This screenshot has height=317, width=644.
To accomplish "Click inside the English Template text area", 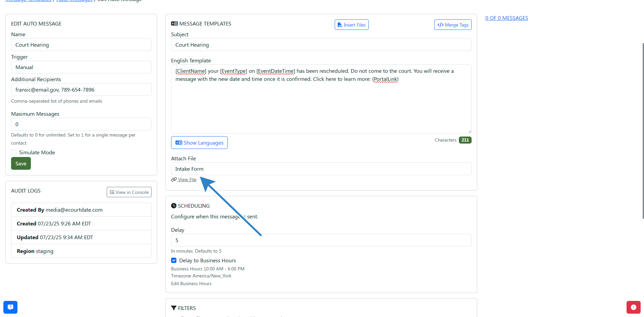I will pos(321,99).
